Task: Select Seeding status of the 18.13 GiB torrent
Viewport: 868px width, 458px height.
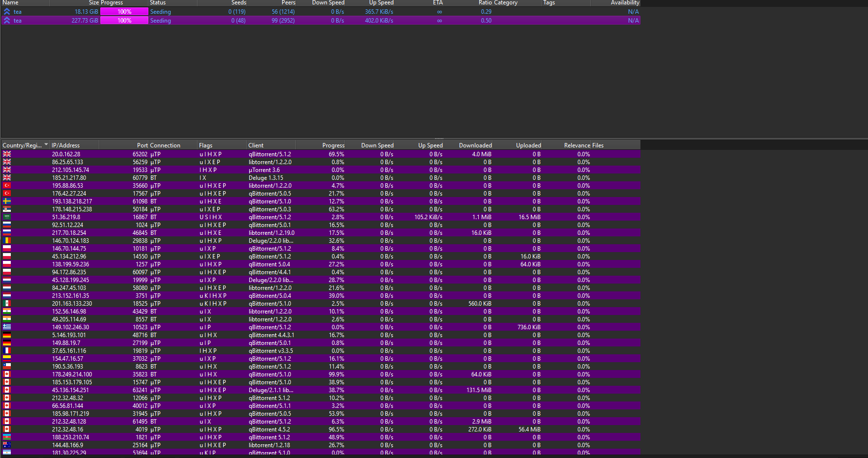Action: pyautogui.click(x=160, y=11)
